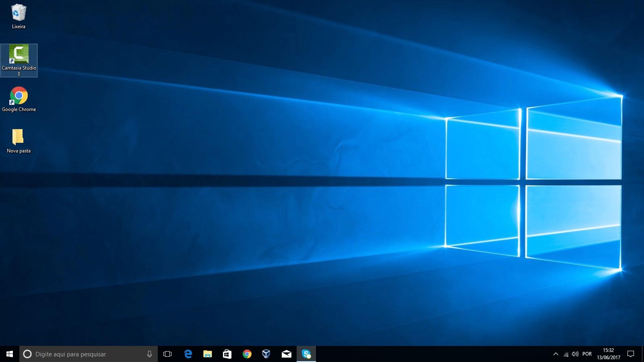Open File Explorer on the taskbar
Viewport: 644px width, 362px height.
click(208, 354)
